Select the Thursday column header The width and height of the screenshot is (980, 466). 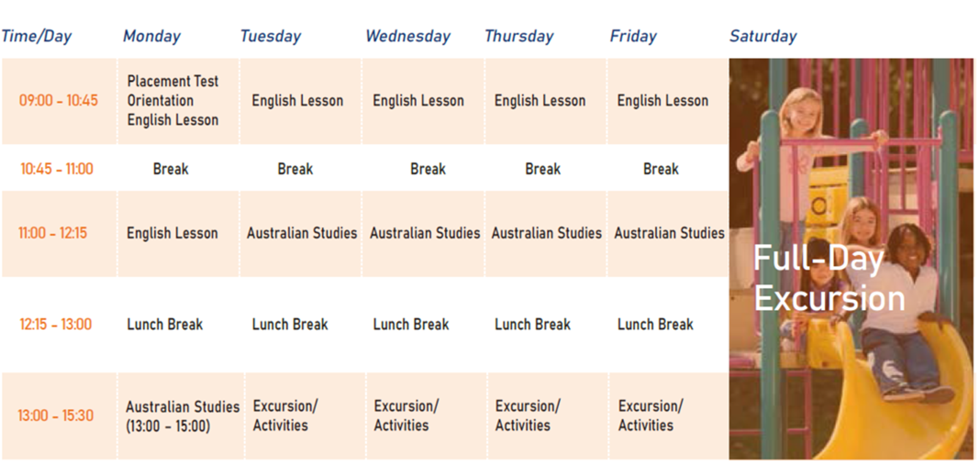coord(519,36)
